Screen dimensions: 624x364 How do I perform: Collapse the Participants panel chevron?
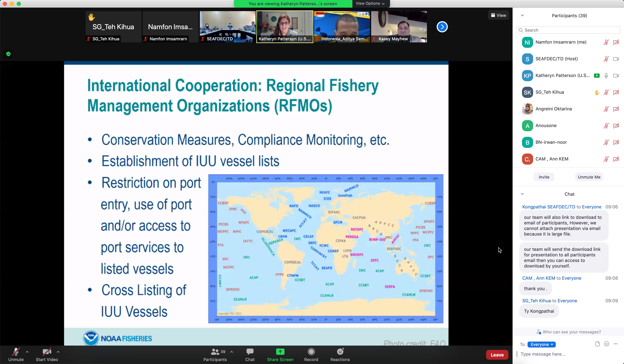(x=522, y=16)
